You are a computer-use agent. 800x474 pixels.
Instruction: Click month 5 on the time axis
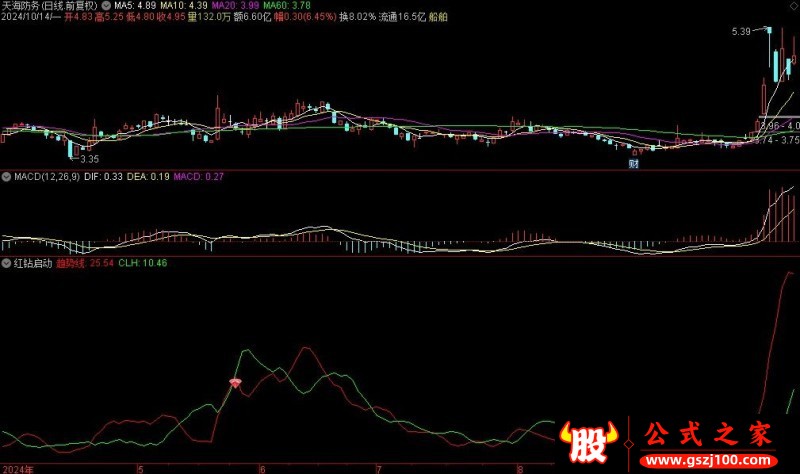[x=140, y=469]
